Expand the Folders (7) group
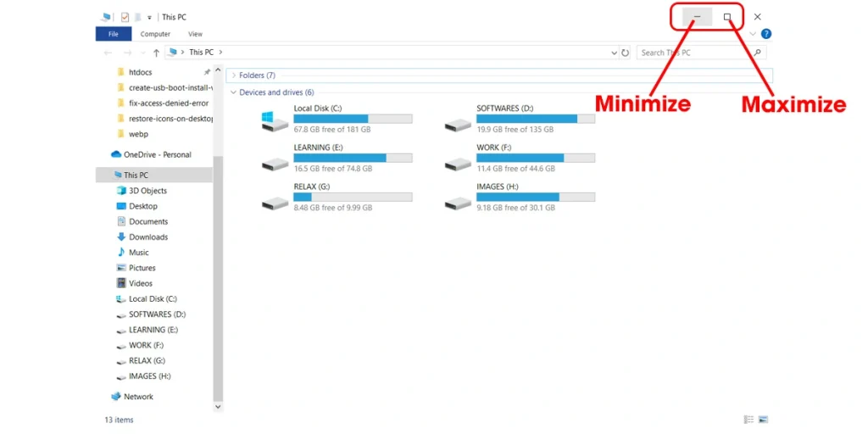This screenshot has width=868, height=434. coord(233,75)
